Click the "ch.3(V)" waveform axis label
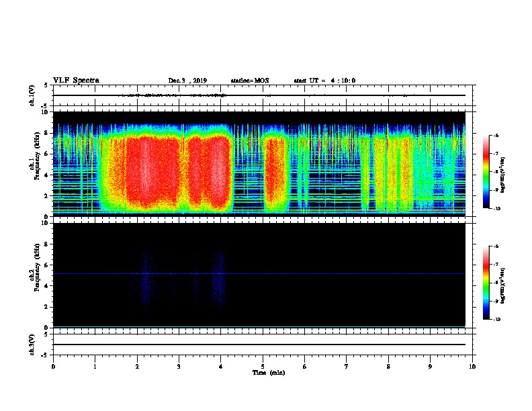This screenshot has height=411, width=532. coord(32,345)
